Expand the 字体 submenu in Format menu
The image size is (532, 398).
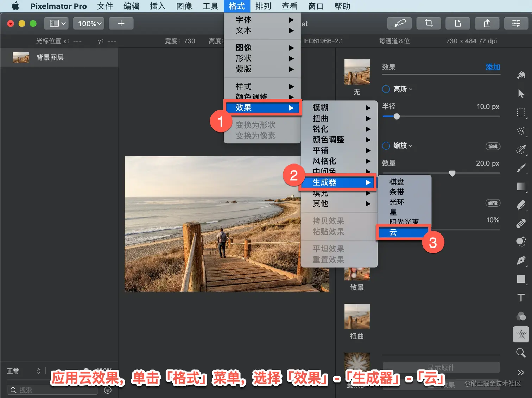pyautogui.click(x=262, y=20)
